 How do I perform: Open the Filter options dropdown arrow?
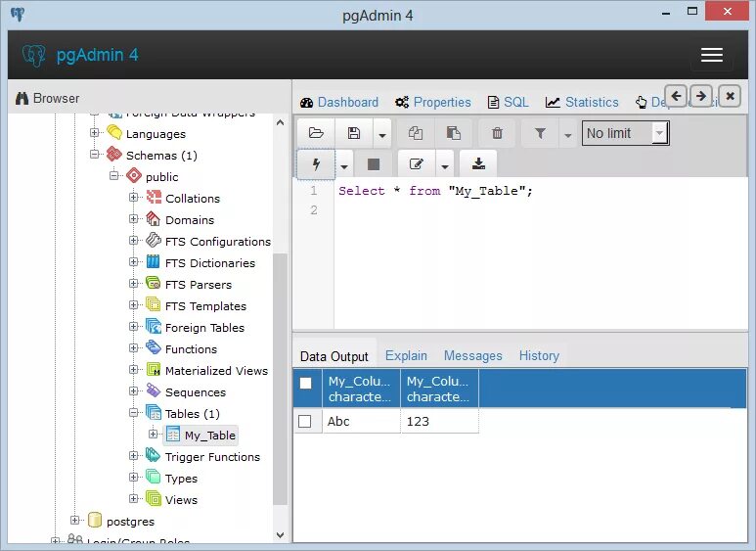tap(568, 135)
